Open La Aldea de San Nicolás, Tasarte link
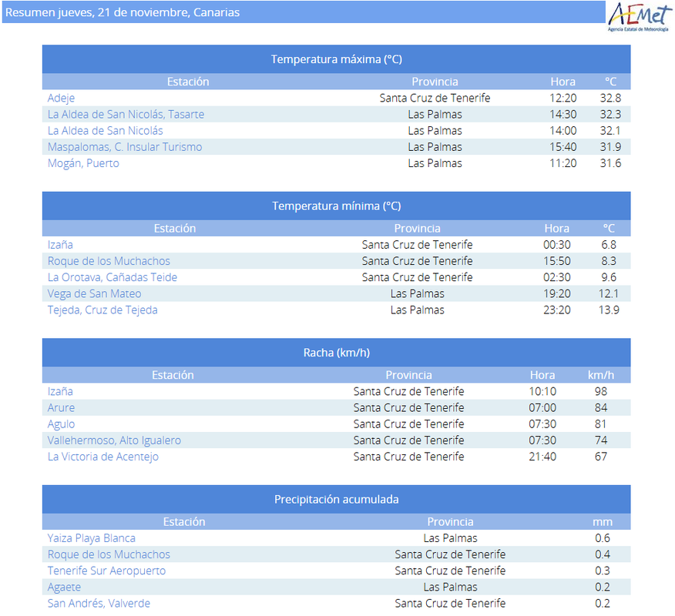 [x=126, y=115]
